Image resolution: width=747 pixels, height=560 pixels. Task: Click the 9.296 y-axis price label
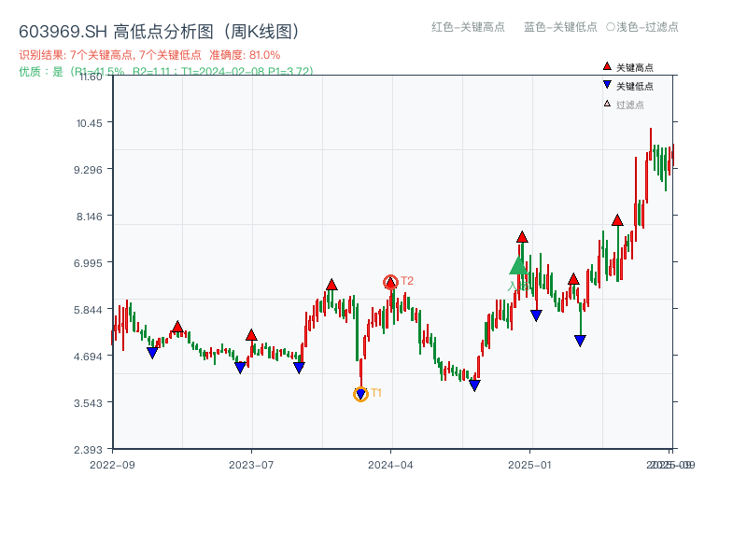coord(88,170)
